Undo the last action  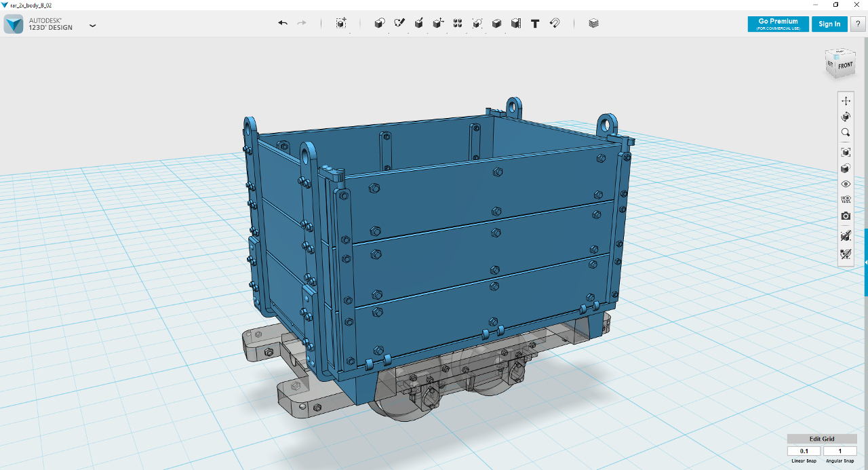[283, 23]
